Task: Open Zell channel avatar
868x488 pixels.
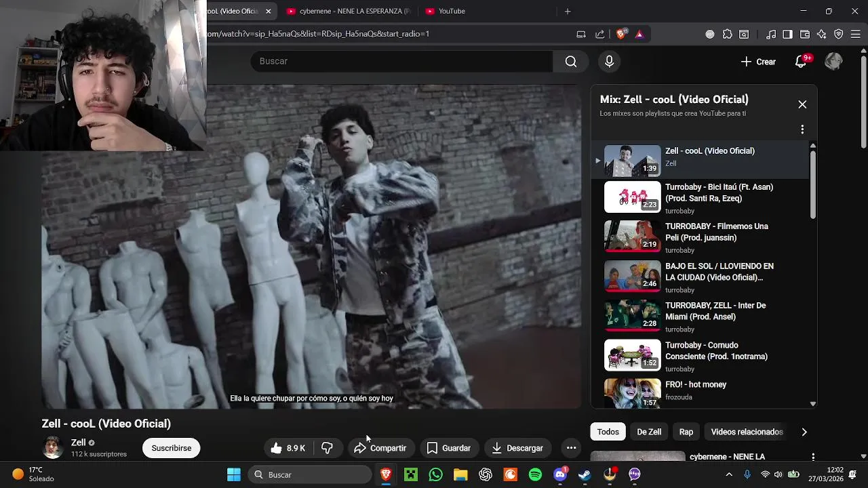Action: tap(53, 448)
